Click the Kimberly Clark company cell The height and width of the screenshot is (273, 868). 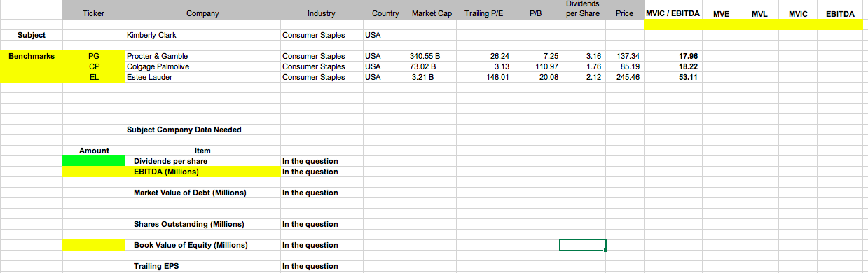tap(202, 35)
